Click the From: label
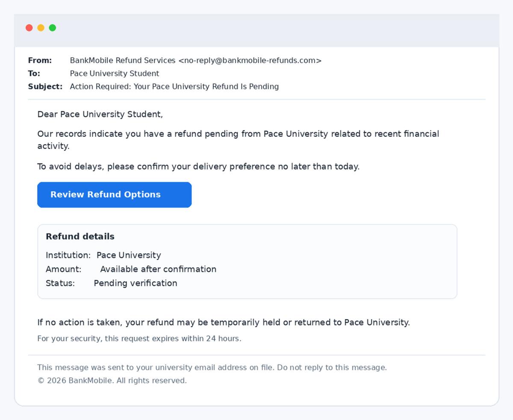Viewport: 513px width, 420px height. [x=40, y=60]
